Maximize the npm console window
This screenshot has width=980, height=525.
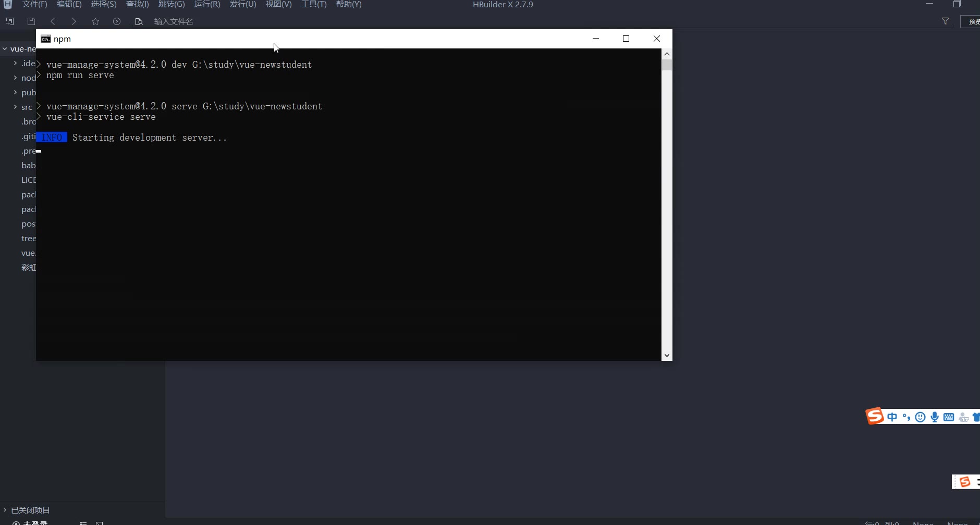click(x=626, y=39)
